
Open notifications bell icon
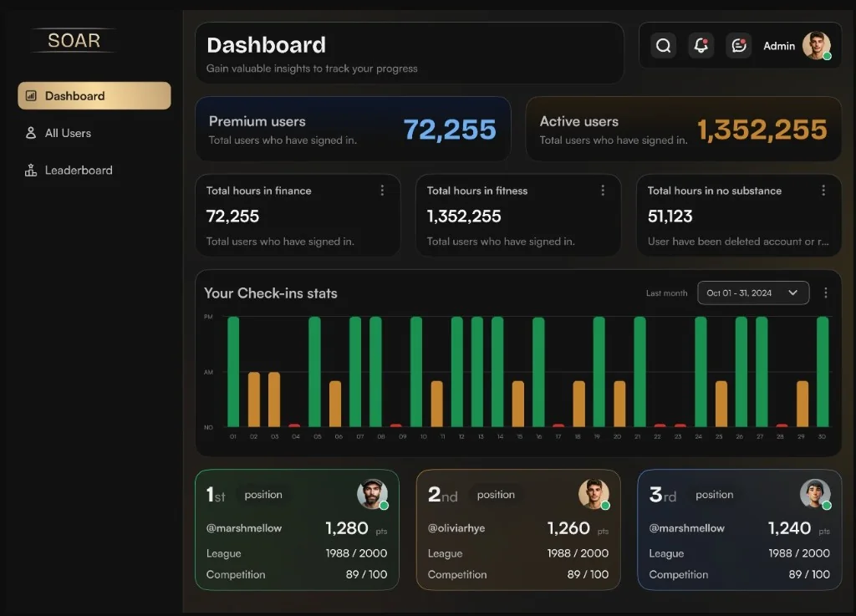click(701, 46)
